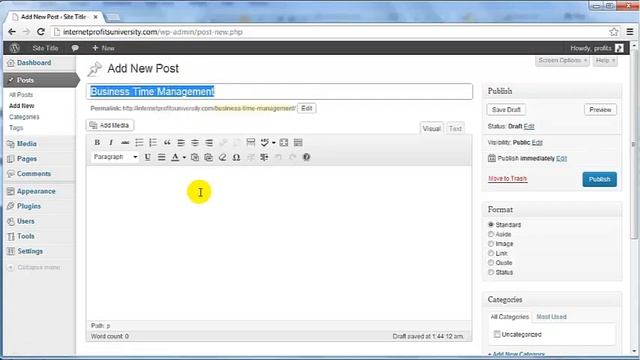This screenshot has height=360, width=640.
Task: Open the Appearance menu
Action: click(36, 191)
